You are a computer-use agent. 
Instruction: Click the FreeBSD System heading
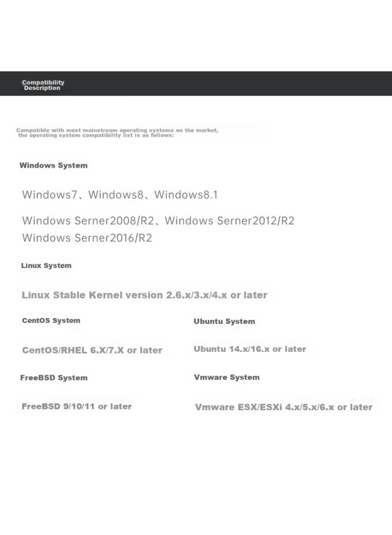point(54,377)
